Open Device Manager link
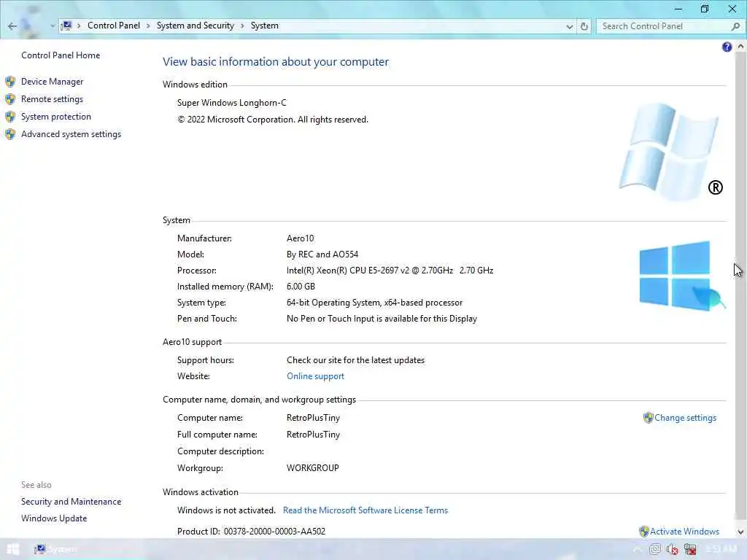The image size is (747, 560). point(52,82)
